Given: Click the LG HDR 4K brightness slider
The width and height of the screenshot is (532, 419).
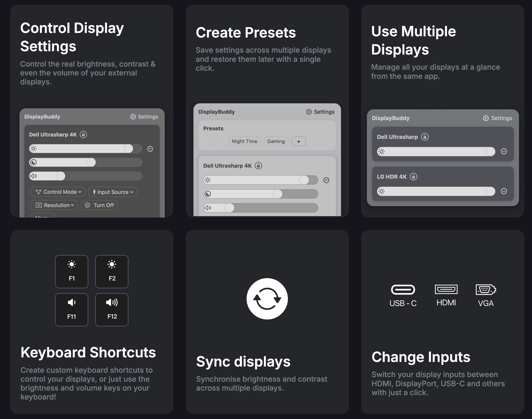Looking at the screenshot, I should [x=436, y=191].
